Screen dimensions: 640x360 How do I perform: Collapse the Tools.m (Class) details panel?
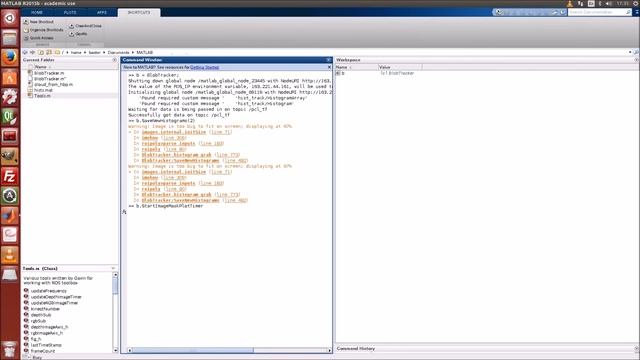click(113, 269)
